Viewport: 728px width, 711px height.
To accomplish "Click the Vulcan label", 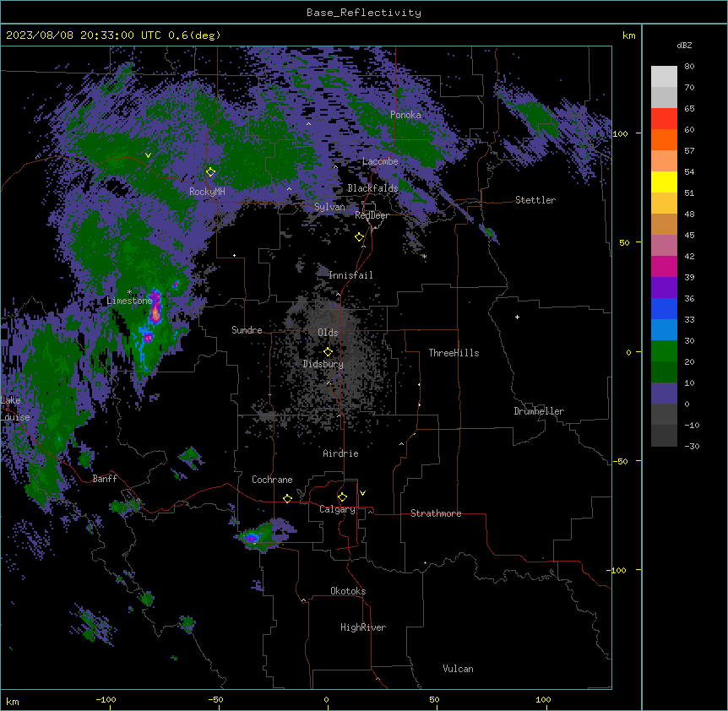I will tap(459, 669).
